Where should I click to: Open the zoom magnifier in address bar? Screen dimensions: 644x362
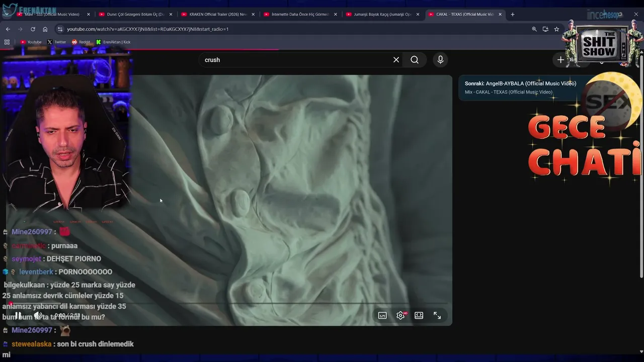[x=534, y=29]
